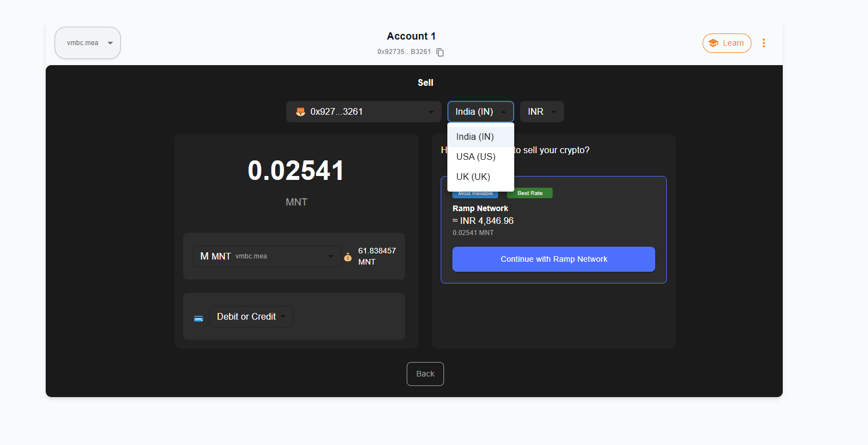This screenshot has width=868, height=445.
Task: Click the money bag balance icon
Action: [x=348, y=257]
